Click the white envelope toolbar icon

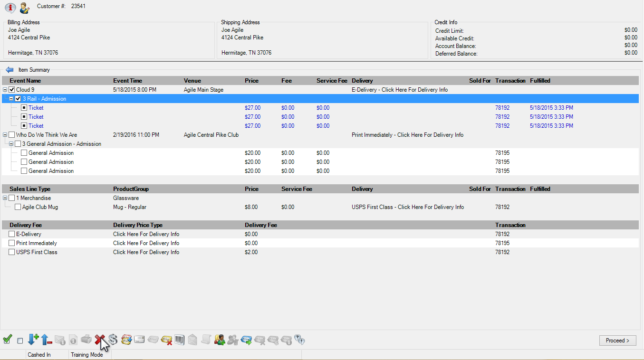pyautogui.click(x=139, y=340)
